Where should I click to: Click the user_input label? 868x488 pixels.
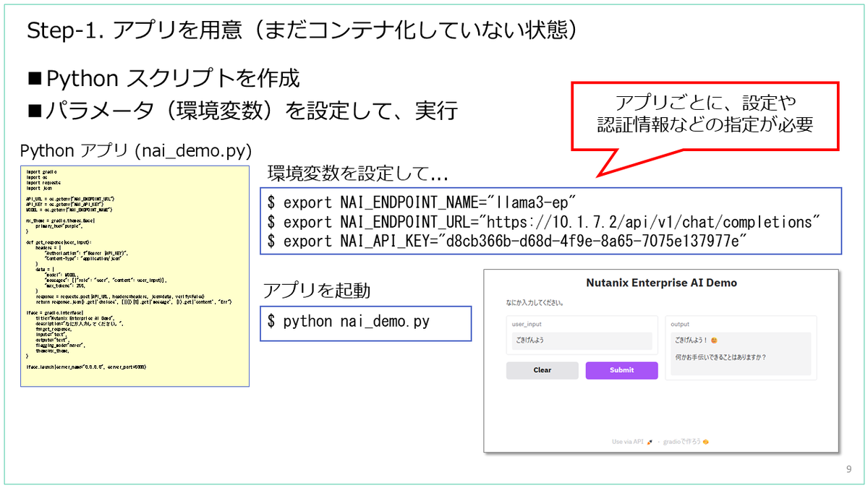coord(527,324)
